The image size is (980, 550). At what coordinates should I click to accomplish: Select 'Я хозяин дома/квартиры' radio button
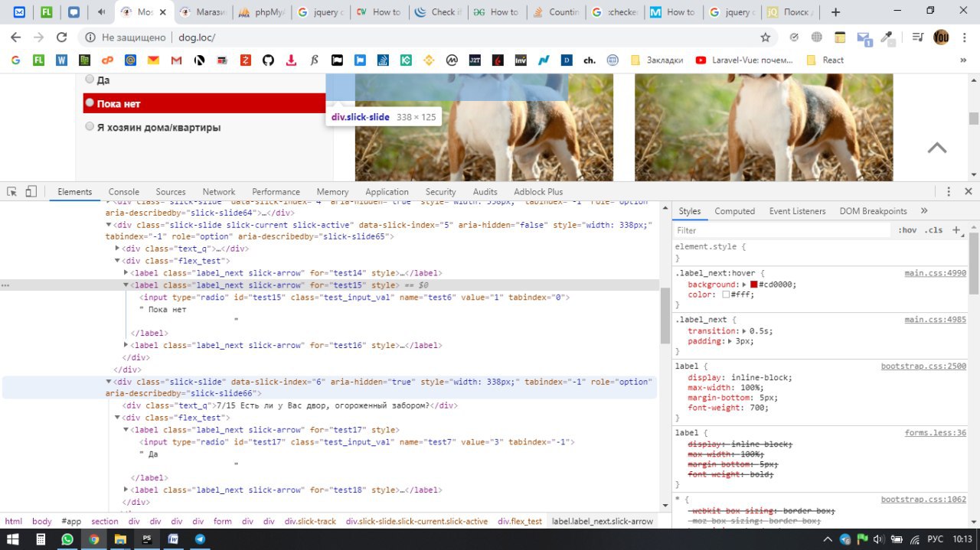pos(90,126)
